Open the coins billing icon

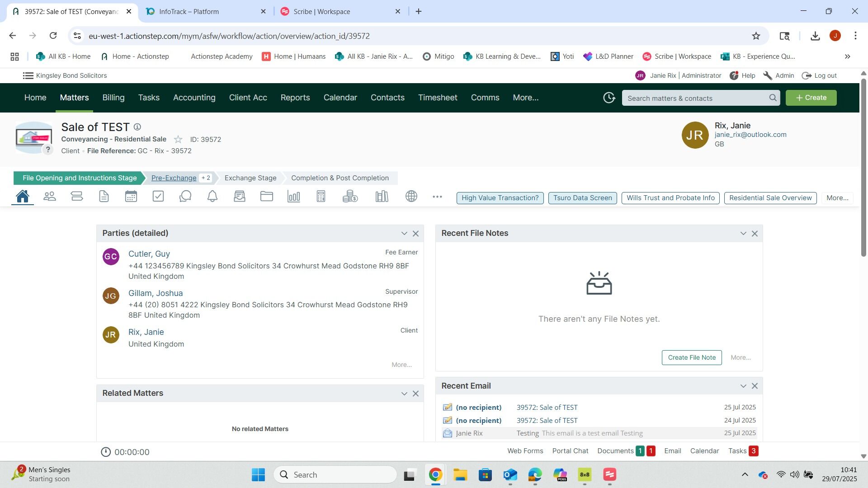coord(350,197)
